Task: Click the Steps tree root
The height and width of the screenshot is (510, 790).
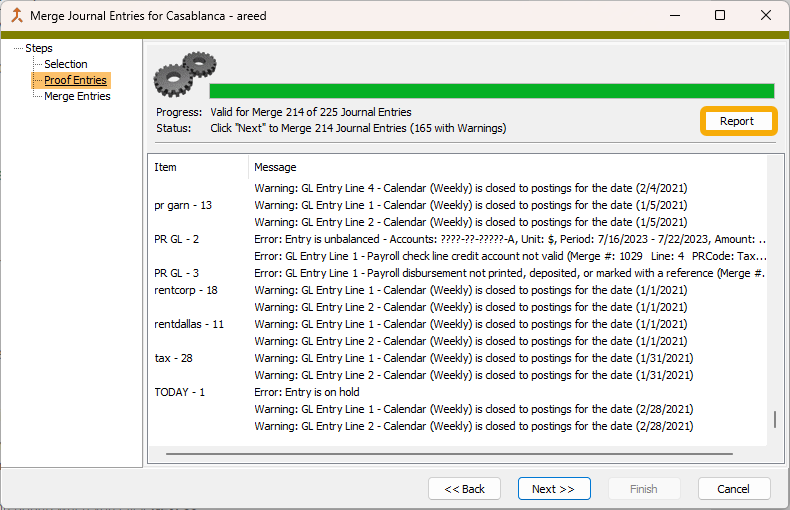Action: [x=39, y=48]
